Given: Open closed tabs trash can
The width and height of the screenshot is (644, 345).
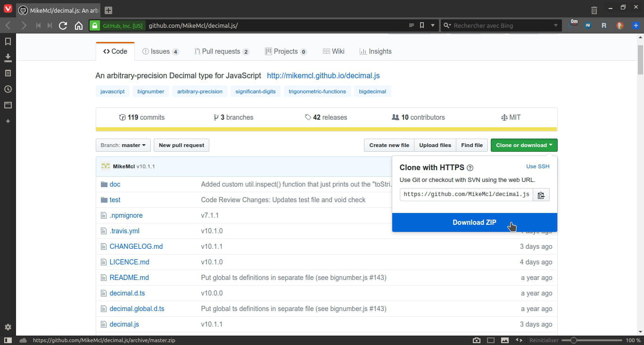Looking at the screenshot, I should (x=594, y=10).
